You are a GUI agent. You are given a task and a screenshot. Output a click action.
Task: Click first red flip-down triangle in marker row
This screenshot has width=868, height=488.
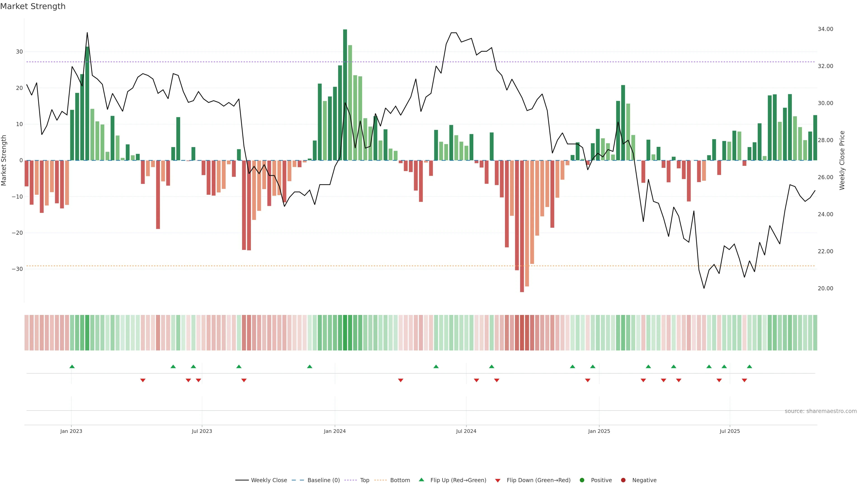[x=143, y=380]
